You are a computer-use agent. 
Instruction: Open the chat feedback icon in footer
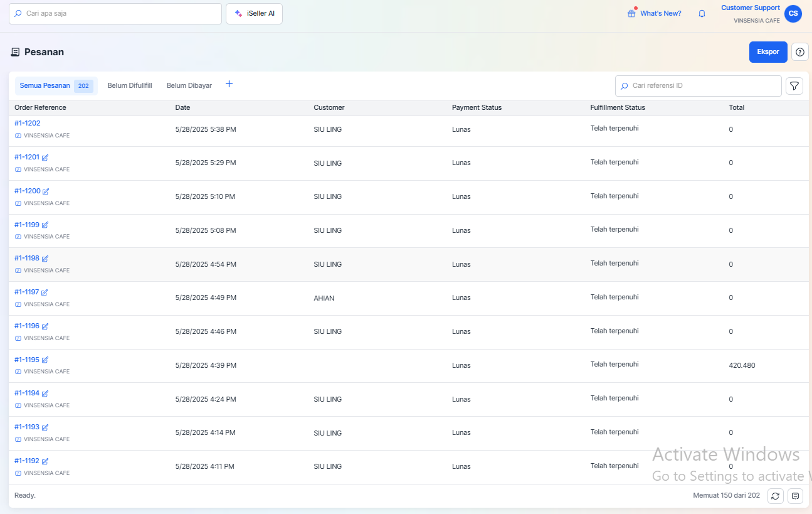coord(795,496)
